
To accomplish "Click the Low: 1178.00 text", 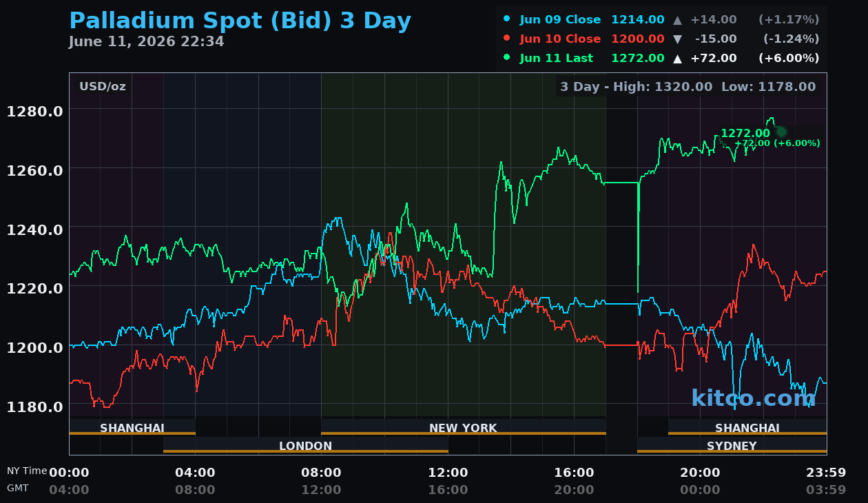I will 768,87.
